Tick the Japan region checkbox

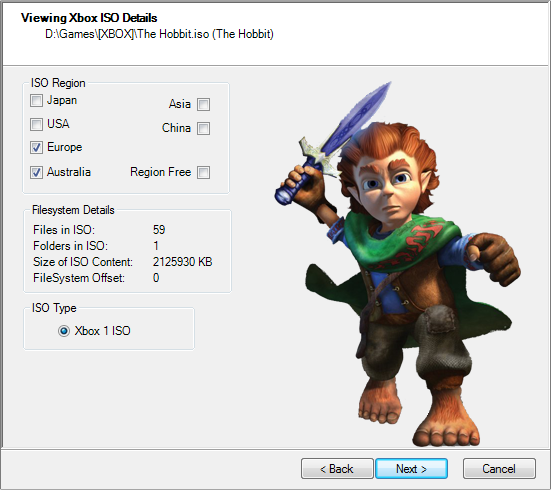coord(36,101)
